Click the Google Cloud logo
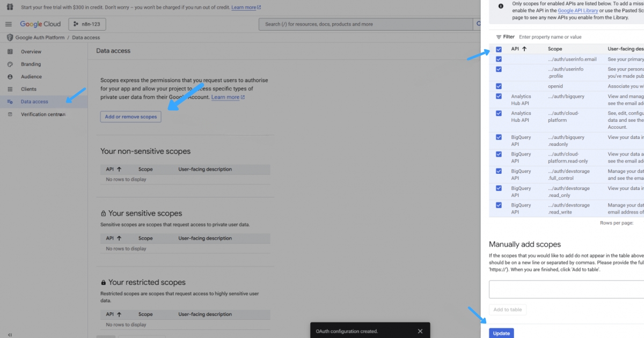Image resolution: width=644 pixels, height=338 pixels. (40, 24)
